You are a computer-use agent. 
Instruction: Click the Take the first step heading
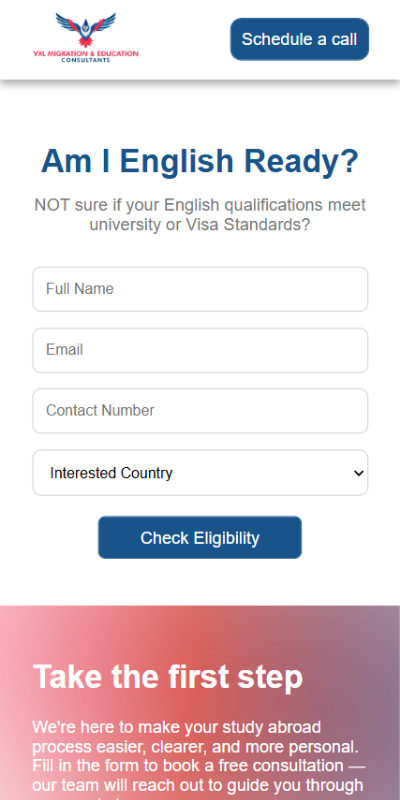point(168,677)
